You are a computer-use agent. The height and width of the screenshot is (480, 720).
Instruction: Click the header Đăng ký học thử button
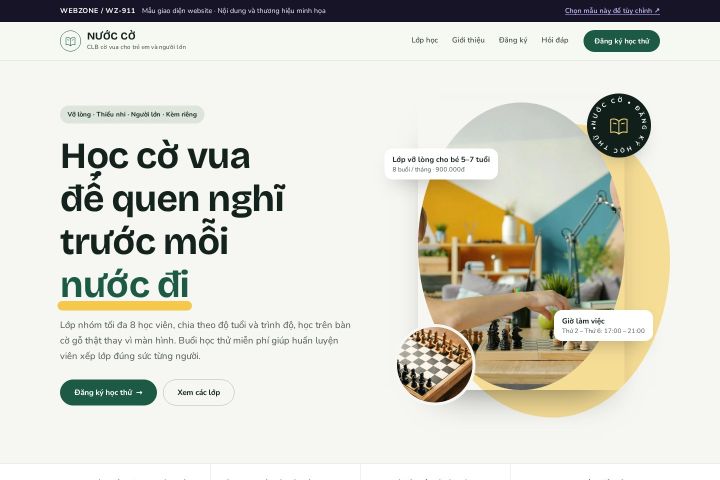click(x=621, y=41)
